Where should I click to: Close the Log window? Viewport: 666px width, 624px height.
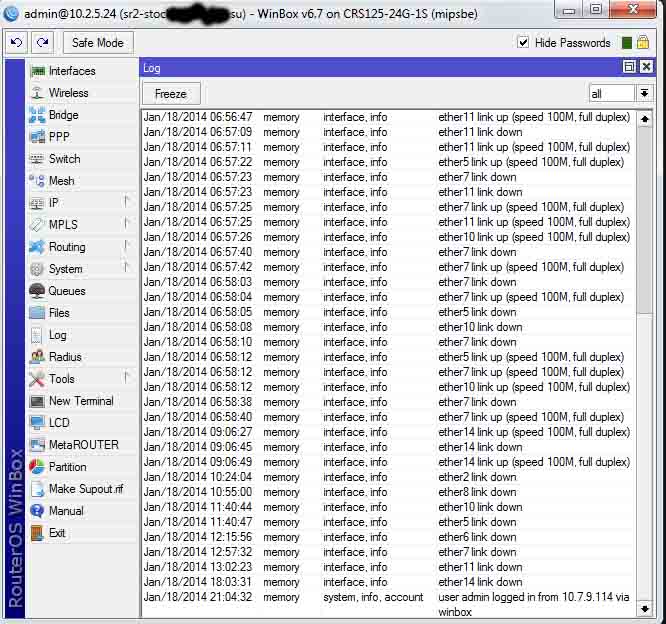(x=646, y=67)
